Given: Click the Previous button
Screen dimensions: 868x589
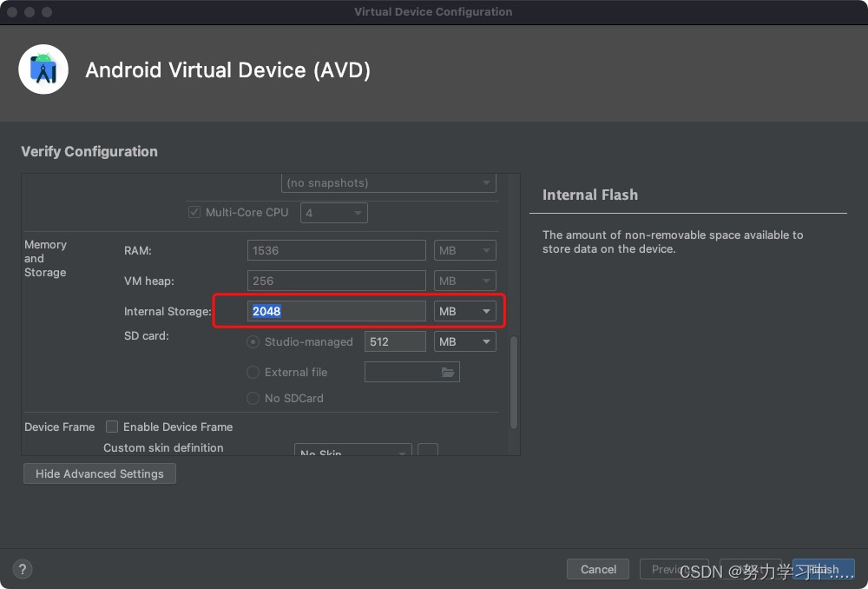Looking at the screenshot, I should [674, 569].
